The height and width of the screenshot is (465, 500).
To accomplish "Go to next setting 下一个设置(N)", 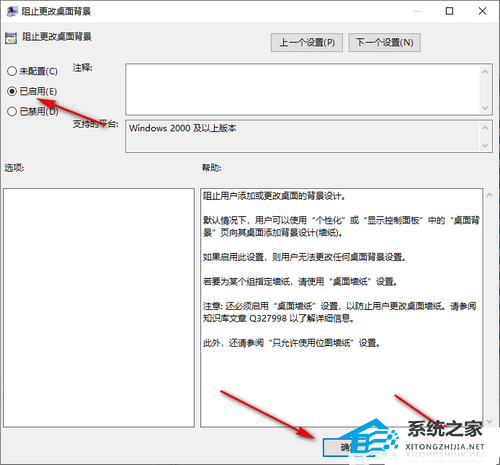I will pyautogui.click(x=384, y=42).
